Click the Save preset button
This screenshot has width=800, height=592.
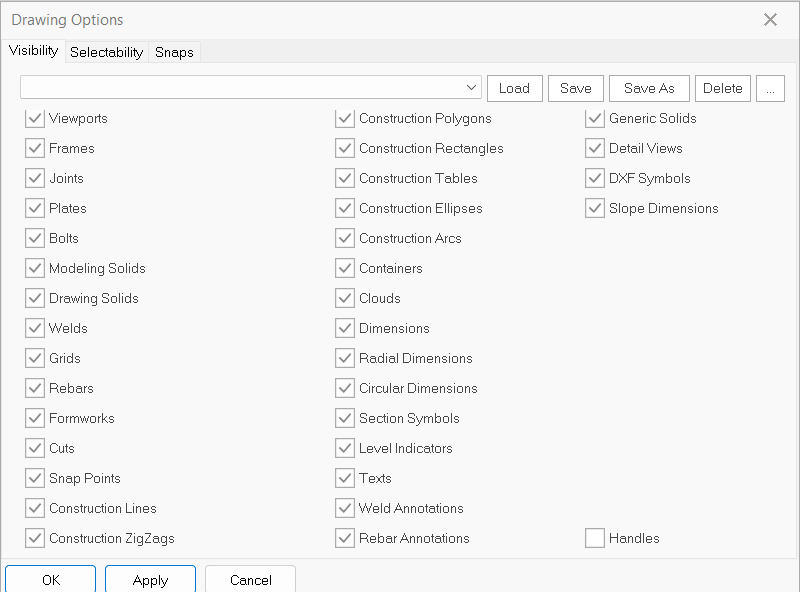coord(575,88)
